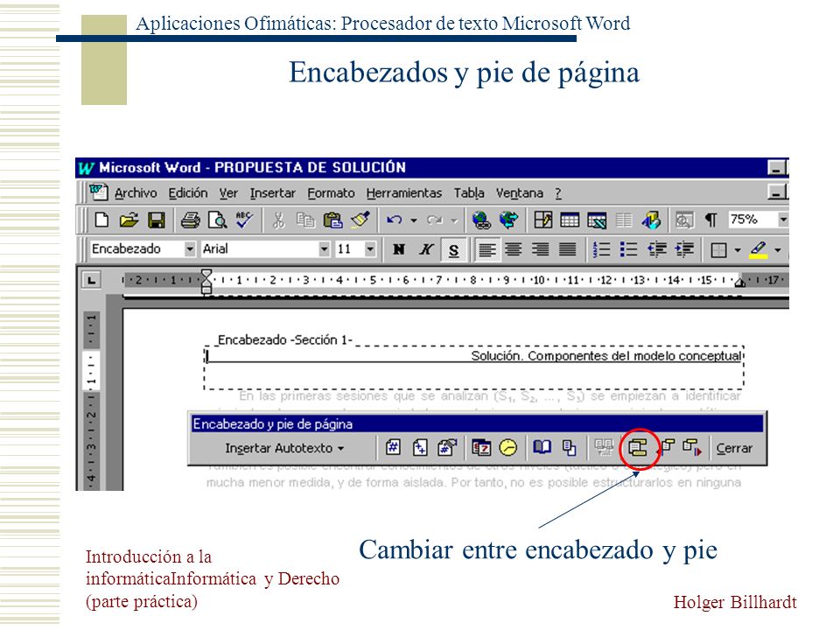This screenshot has height=630, width=840.
Task: Open Insertar Autotexto dropdown
Action: tap(284, 448)
